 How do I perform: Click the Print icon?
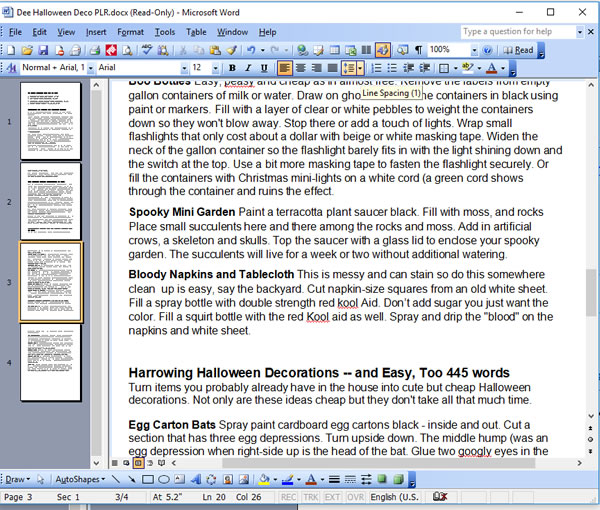(95, 50)
